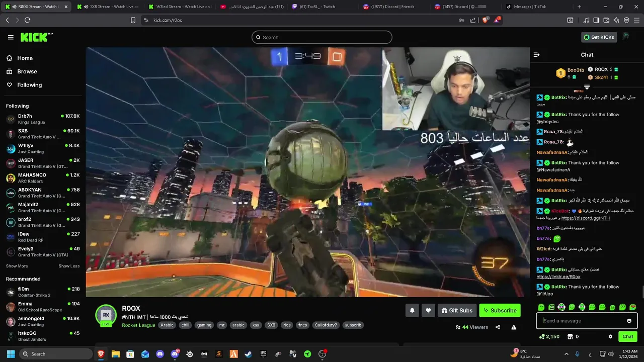Screen dimensions: 644x362
Task: Click the Callofduty7 tag
Action: click(326, 325)
